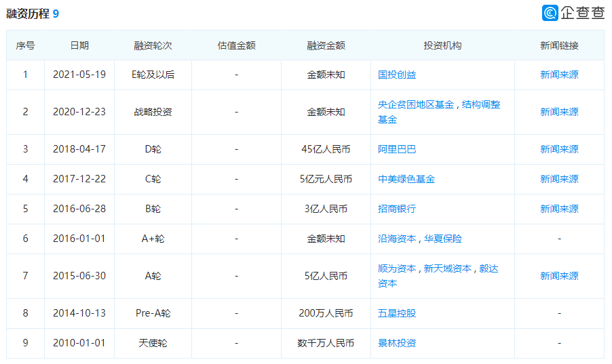Click the 数千万人民币 amount cell
612x364 pixels.
coord(326,343)
